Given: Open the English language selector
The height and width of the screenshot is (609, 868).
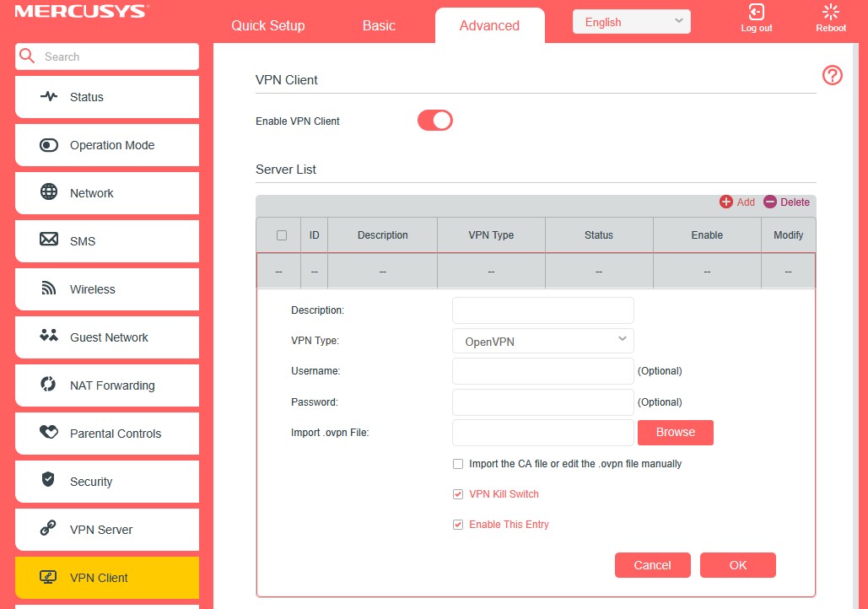Looking at the screenshot, I should point(631,21).
